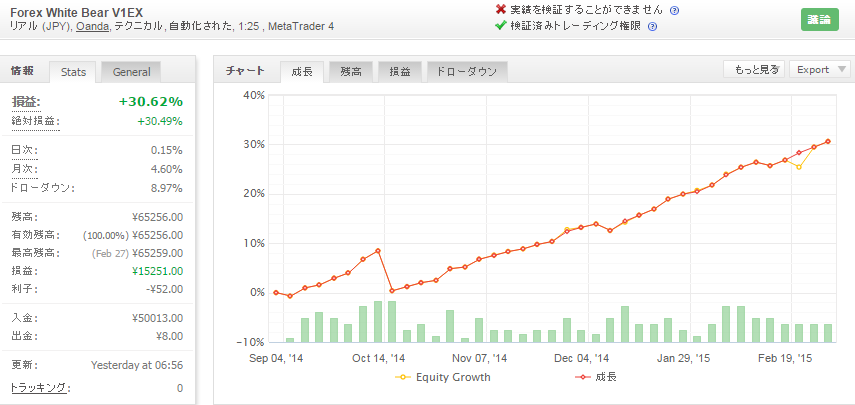The width and height of the screenshot is (855, 405).
Task: Click the Yesterday at 06:56 update time
Action: tap(137, 365)
